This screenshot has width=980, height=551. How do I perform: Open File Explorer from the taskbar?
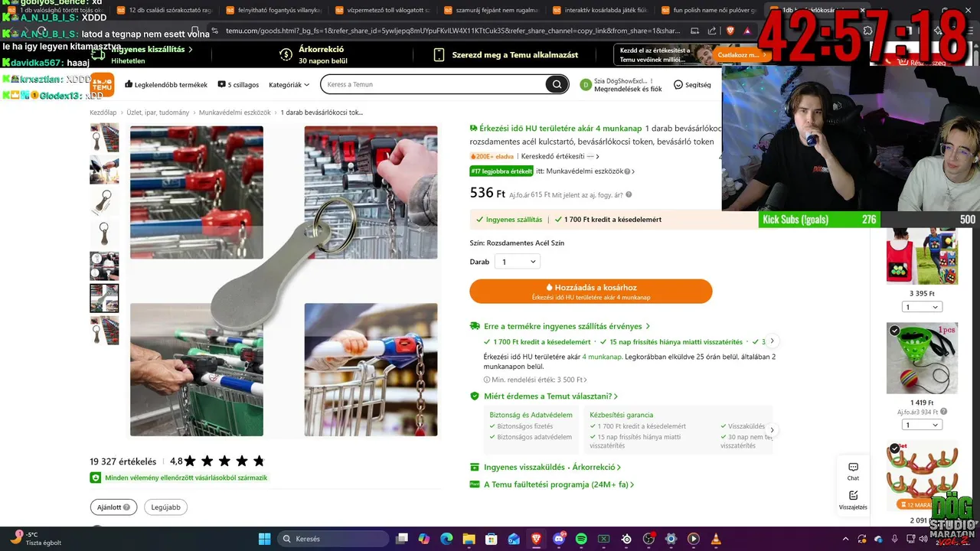click(x=469, y=539)
